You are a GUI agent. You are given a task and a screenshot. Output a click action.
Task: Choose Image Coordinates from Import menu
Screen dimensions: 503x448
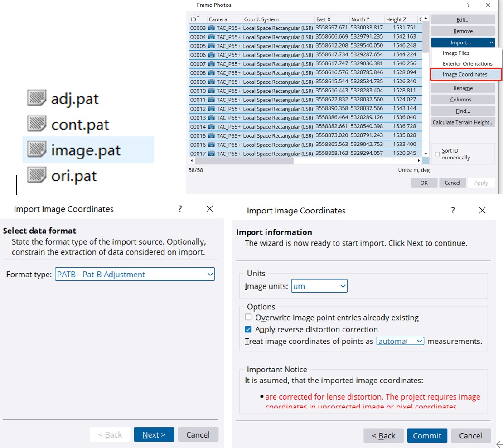tap(465, 74)
